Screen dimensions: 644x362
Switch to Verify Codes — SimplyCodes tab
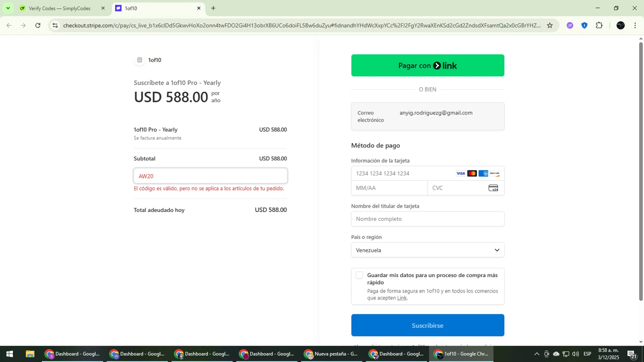(59, 8)
